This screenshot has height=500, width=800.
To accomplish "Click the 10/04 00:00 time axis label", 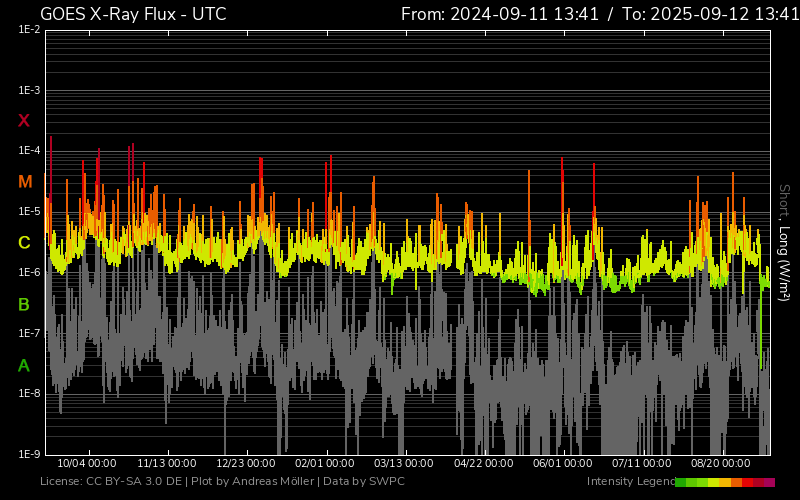I will click(87, 464).
